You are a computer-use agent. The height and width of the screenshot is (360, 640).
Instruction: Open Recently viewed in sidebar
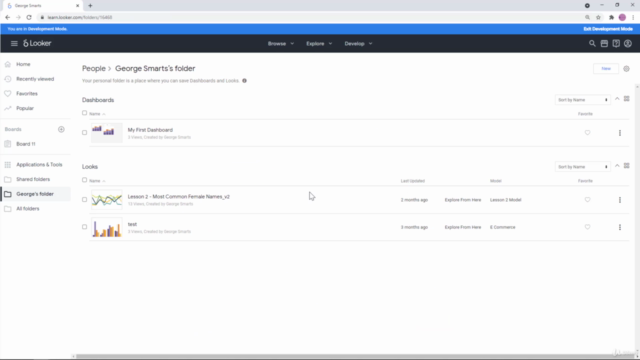pyautogui.click(x=36, y=79)
